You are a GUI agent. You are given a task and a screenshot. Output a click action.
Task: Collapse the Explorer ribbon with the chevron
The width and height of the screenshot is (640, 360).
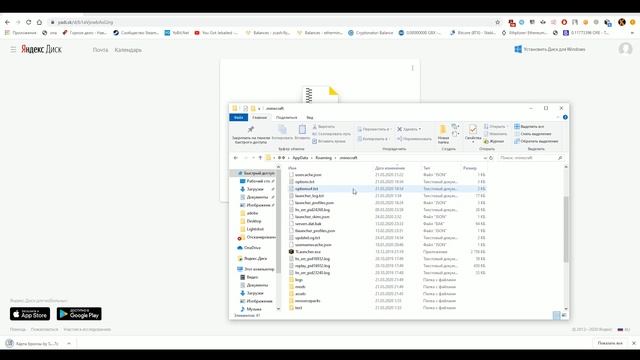coord(558,117)
